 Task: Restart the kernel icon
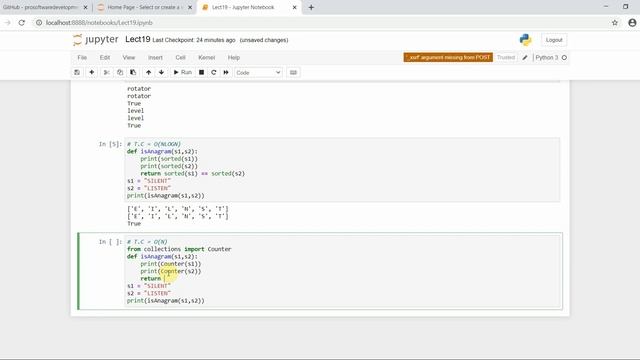[x=213, y=72]
